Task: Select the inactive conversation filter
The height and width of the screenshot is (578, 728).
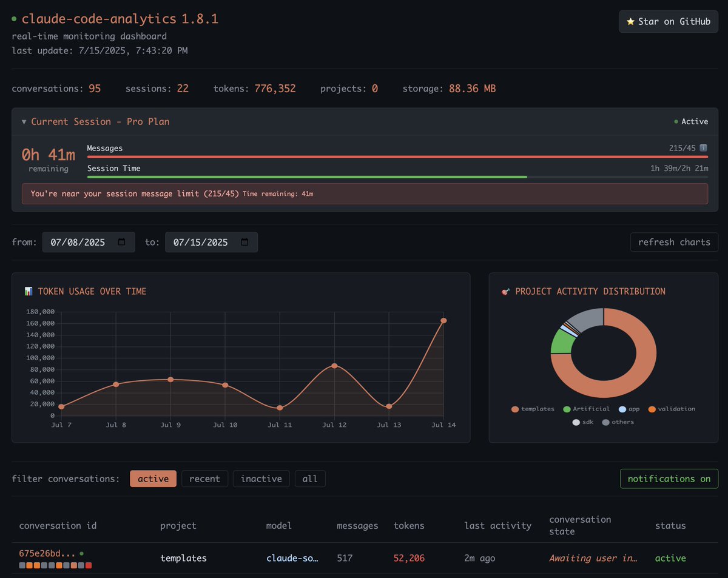Action: [261, 479]
